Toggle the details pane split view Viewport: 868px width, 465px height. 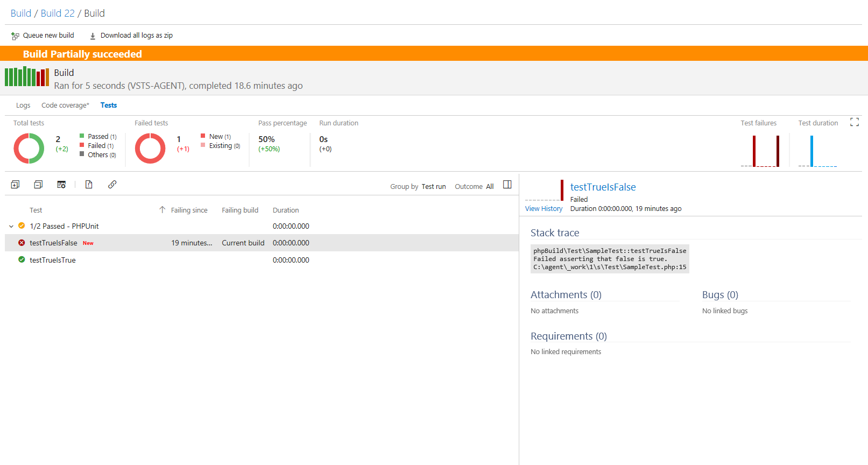click(x=507, y=185)
